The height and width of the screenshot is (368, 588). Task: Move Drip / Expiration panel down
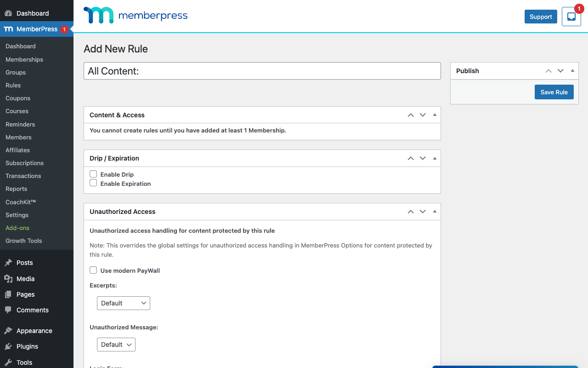tap(423, 158)
